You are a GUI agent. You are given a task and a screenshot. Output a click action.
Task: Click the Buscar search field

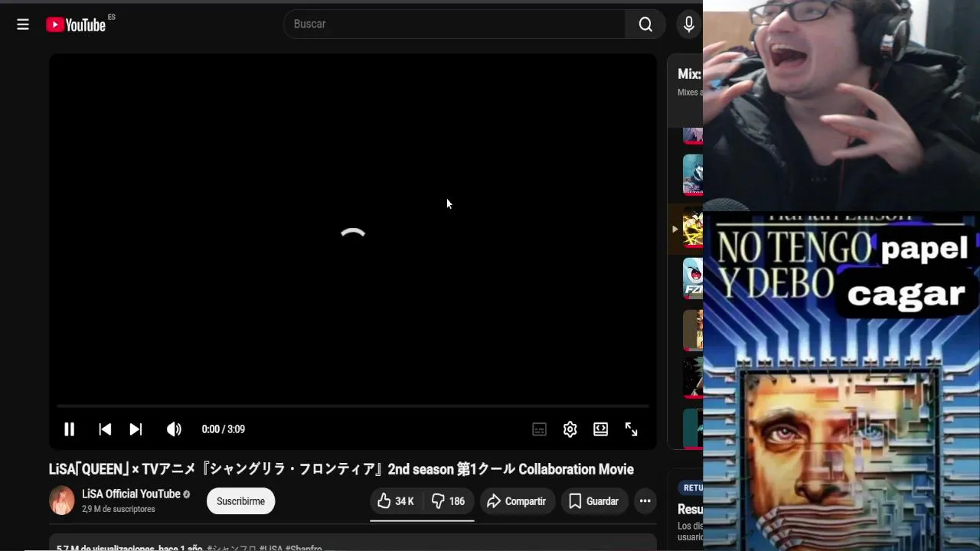coord(455,24)
